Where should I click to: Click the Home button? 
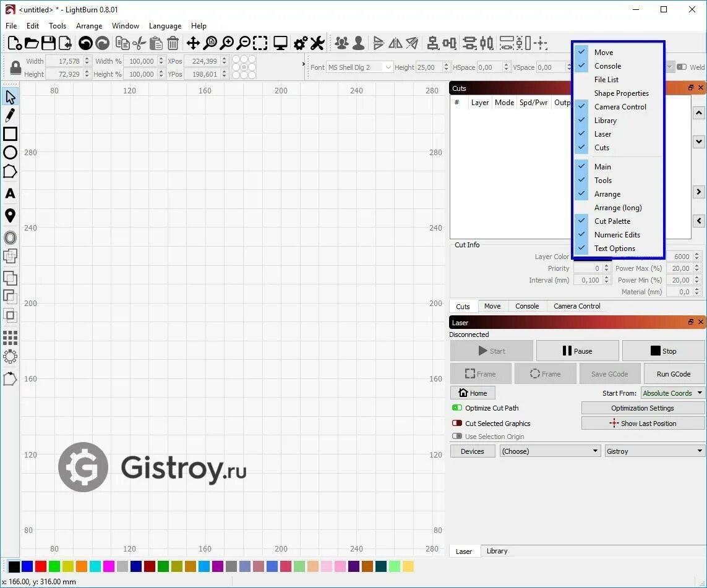click(x=473, y=393)
